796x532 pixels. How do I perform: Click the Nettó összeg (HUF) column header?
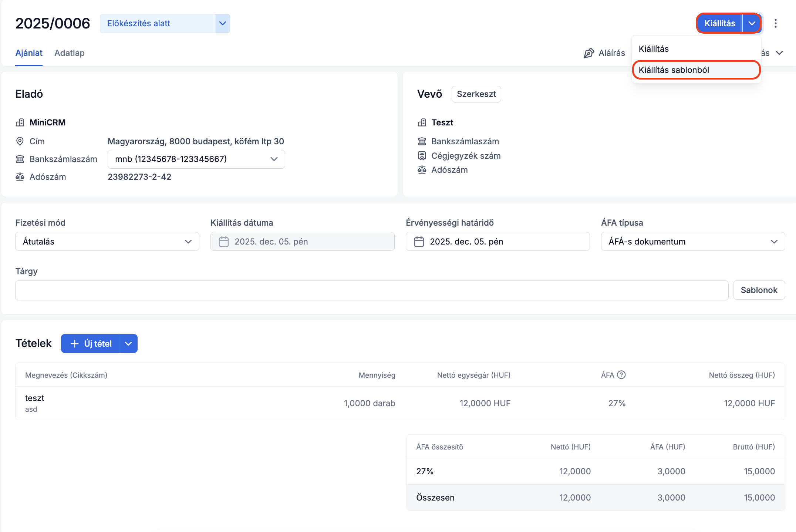coord(742,375)
